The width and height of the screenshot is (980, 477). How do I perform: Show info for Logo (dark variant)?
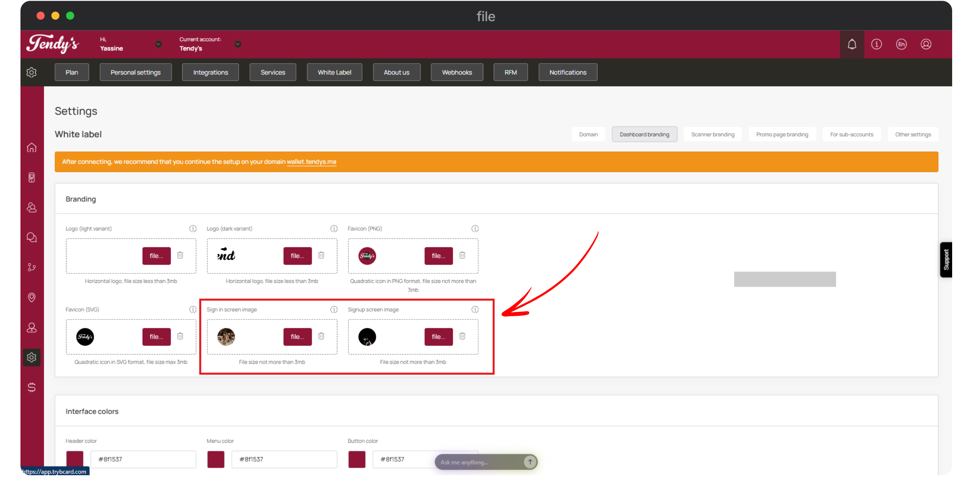334,228
